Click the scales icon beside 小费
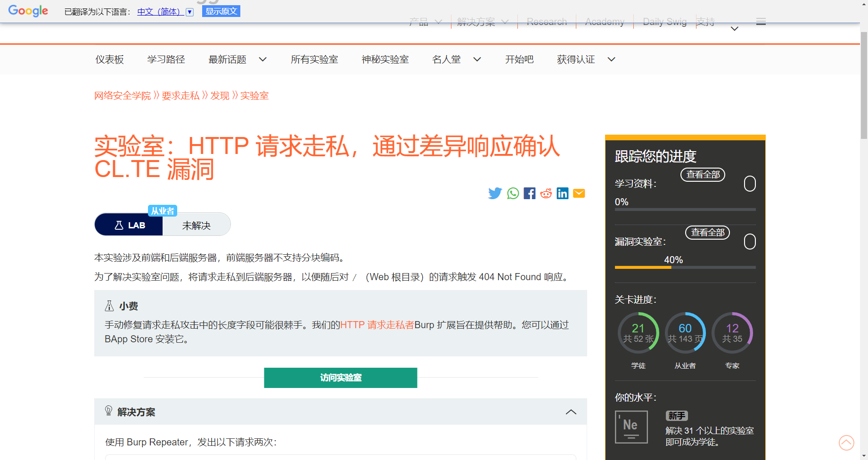868x460 pixels. coord(109,305)
